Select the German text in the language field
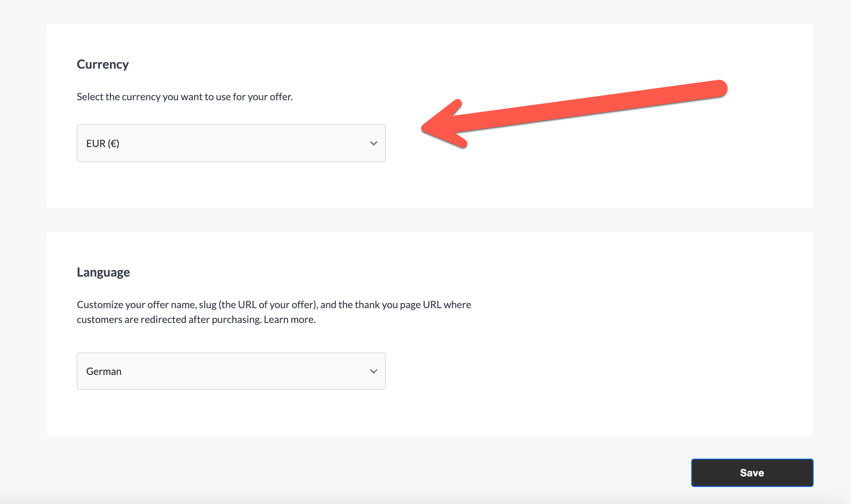 (104, 371)
